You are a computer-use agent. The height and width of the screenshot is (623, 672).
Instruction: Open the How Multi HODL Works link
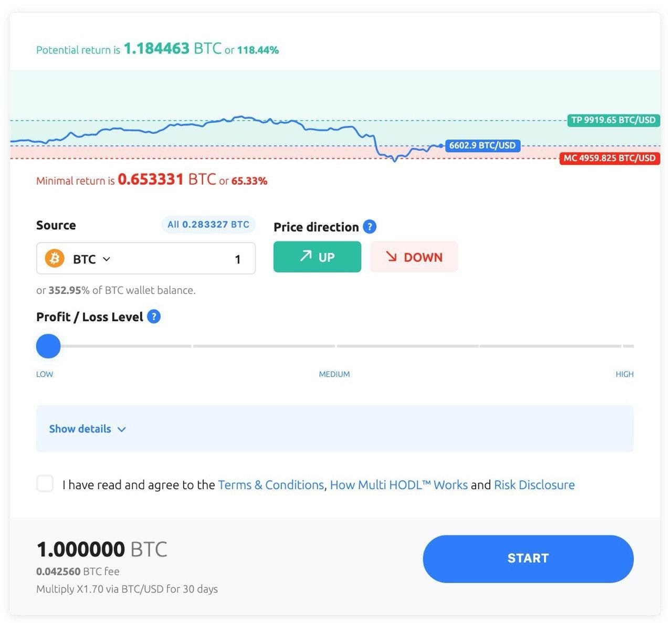(398, 484)
